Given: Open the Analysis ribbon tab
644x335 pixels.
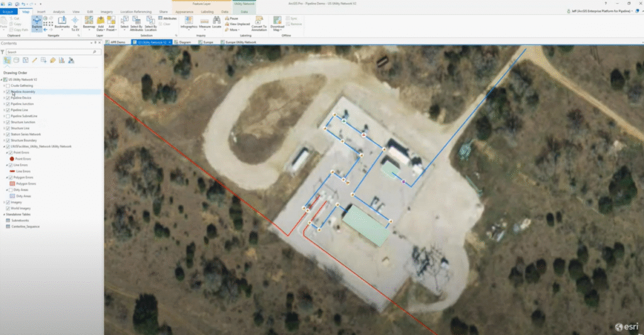Looking at the screenshot, I should 58,12.
